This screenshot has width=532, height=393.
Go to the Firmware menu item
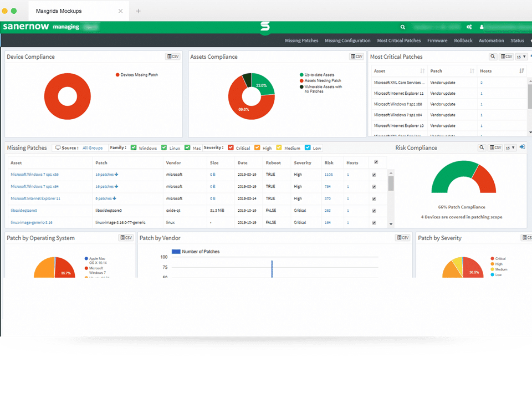(437, 40)
